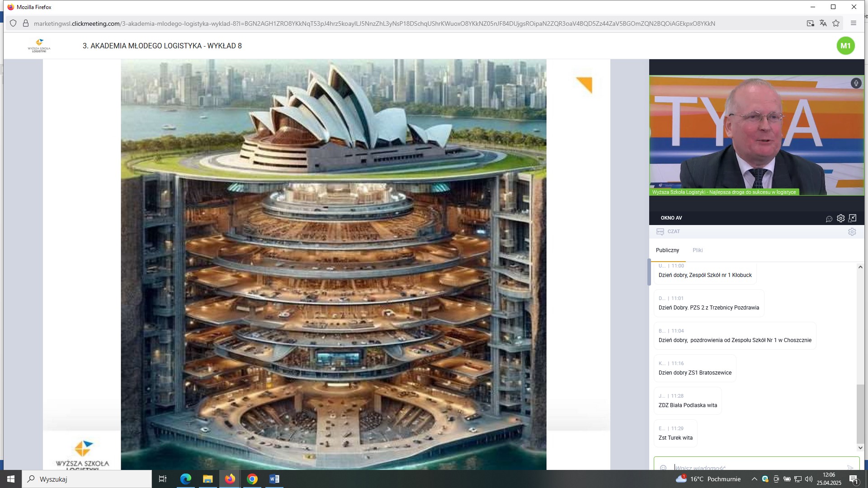This screenshot has height=488, width=868.
Task: Click the OKNO AV label
Action: [x=671, y=218]
